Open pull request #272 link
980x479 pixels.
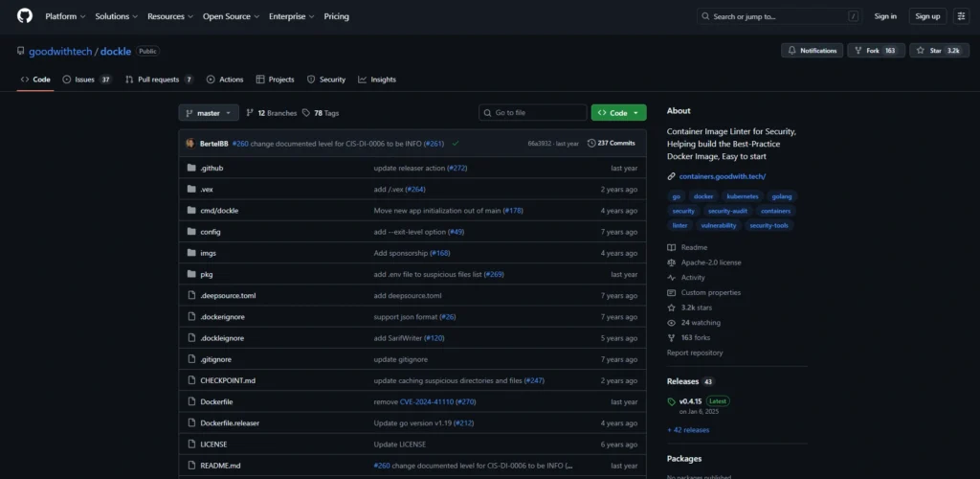[456, 169]
